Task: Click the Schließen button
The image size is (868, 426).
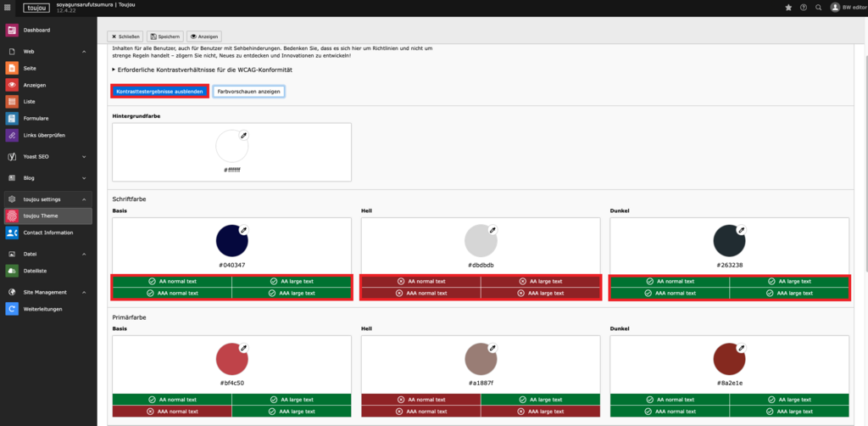Action: coord(125,36)
